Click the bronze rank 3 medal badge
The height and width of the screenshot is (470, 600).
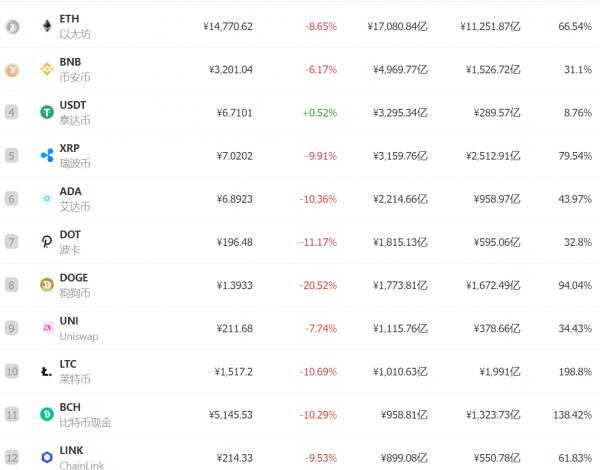12,70
